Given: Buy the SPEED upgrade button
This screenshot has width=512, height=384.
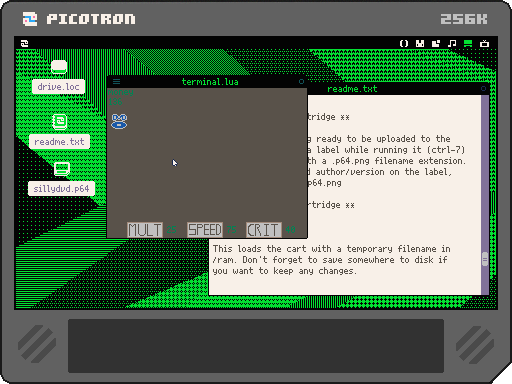Looking at the screenshot, I should click(x=205, y=230).
